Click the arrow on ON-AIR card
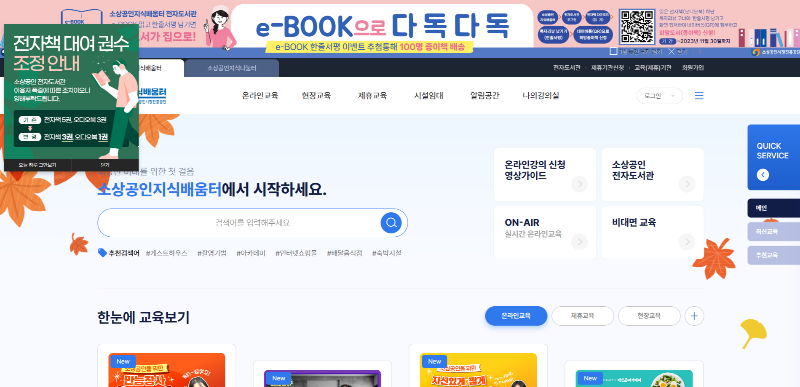 coord(579,242)
